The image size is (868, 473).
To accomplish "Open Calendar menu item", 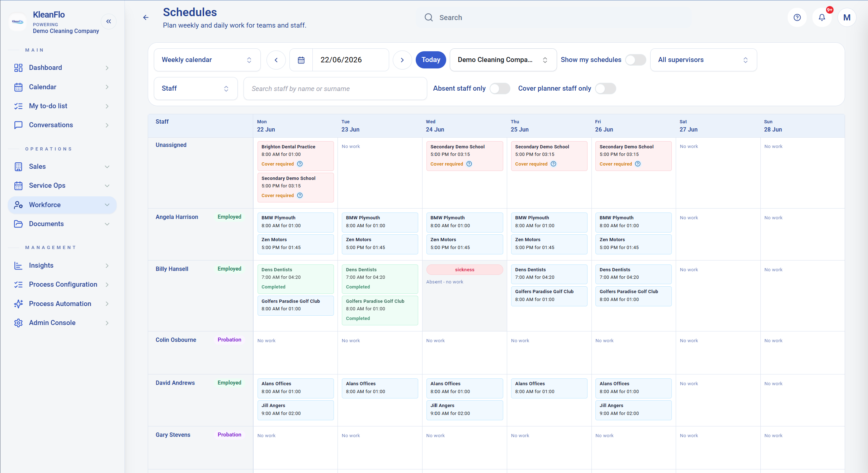I will 62,87.
